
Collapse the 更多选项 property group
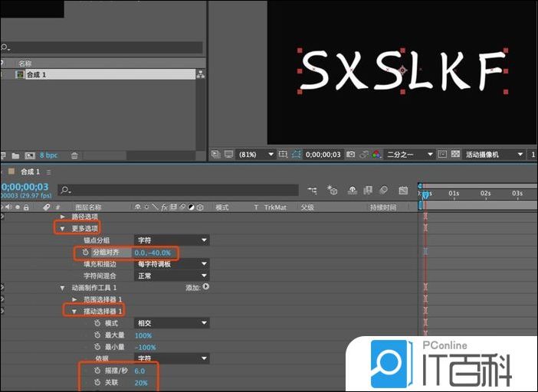(63, 228)
